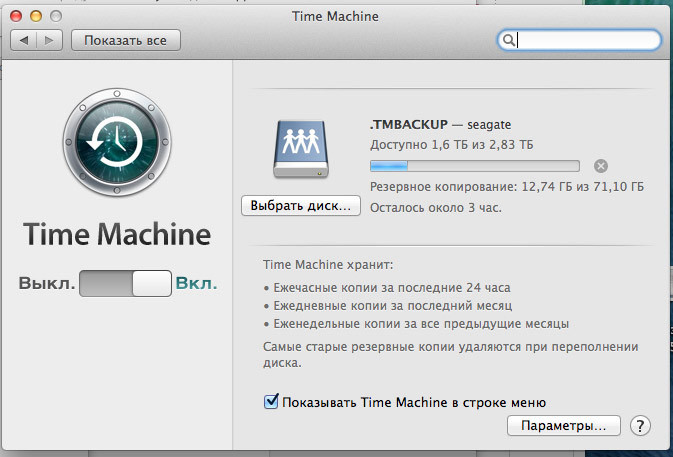
Task: Toggle the Time Machine on/off switch
Action: tap(125, 284)
